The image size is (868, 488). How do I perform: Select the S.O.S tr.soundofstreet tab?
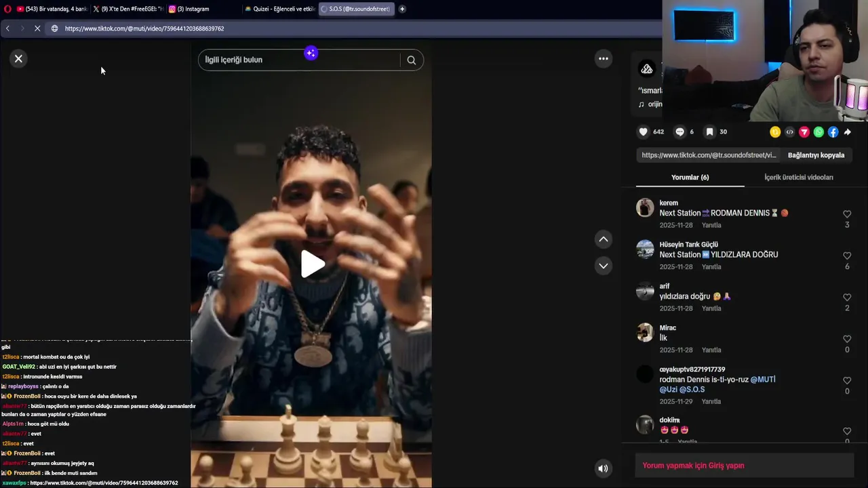point(356,9)
